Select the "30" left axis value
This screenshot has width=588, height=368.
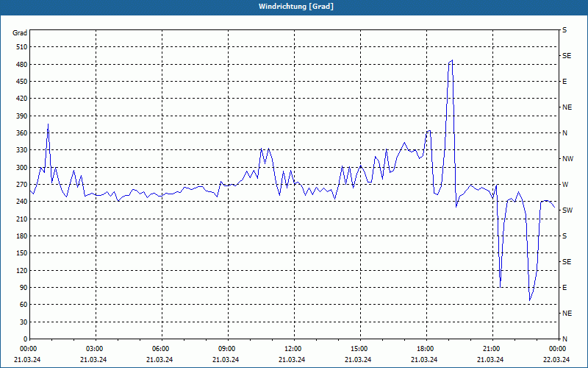(24, 322)
